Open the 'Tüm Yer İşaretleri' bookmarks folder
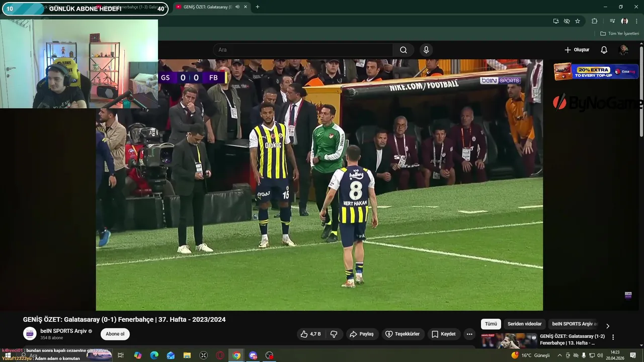The height and width of the screenshot is (362, 644). 620,33
